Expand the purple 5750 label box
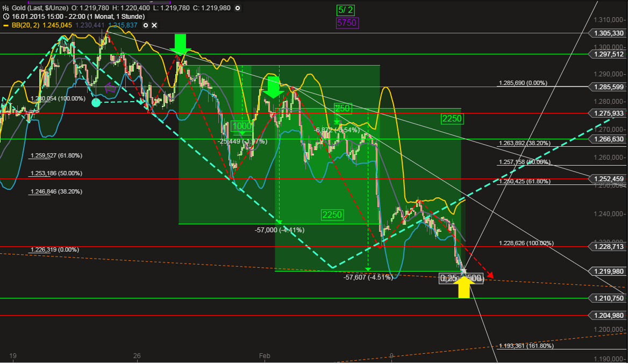The image size is (628, 364). tap(347, 23)
